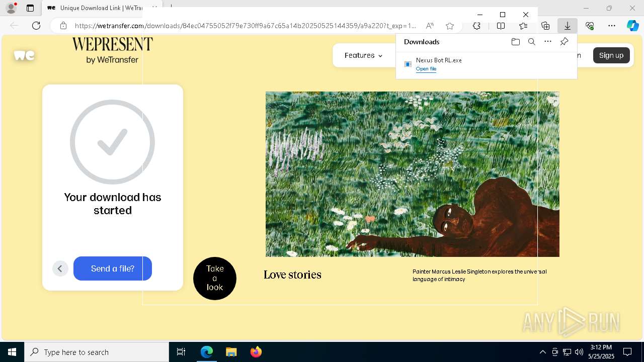Open the network tray icon
The height and width of the screenshot is (362, 644).
[567, 352]
